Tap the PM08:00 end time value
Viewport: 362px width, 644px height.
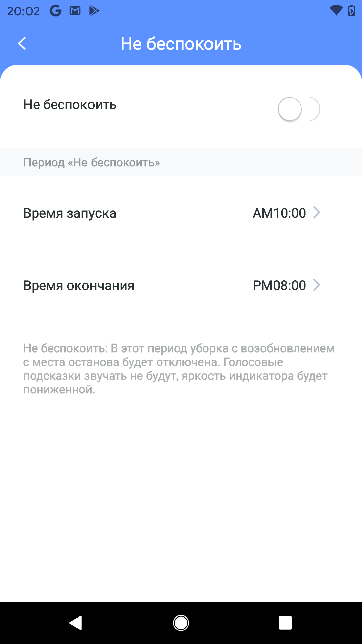tap(279, 286)
